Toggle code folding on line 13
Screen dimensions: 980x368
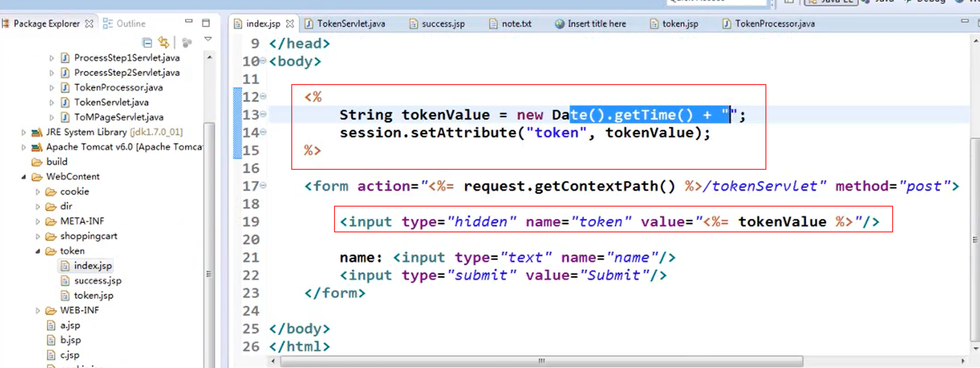[x=263, y=114]
